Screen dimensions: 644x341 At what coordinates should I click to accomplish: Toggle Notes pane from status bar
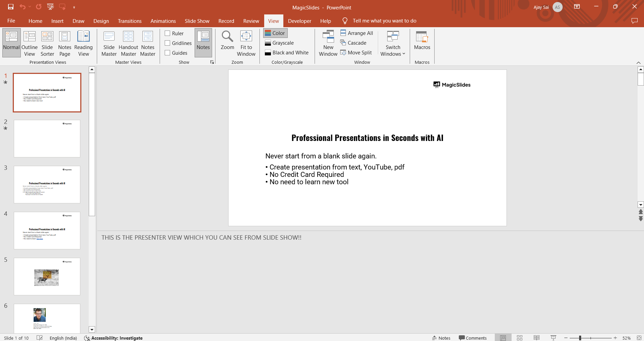pyautogui.click(x=441, y=338)
